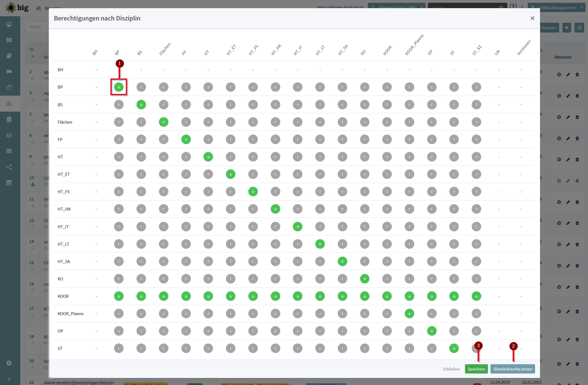
Task: Open the database icon in sidebar
Action: (x=9, y=119)
